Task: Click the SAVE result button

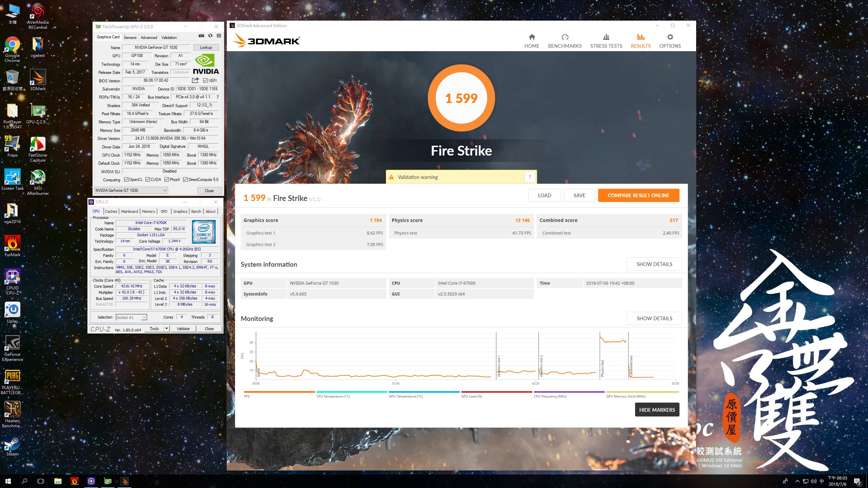Action: tap(579, 196)
